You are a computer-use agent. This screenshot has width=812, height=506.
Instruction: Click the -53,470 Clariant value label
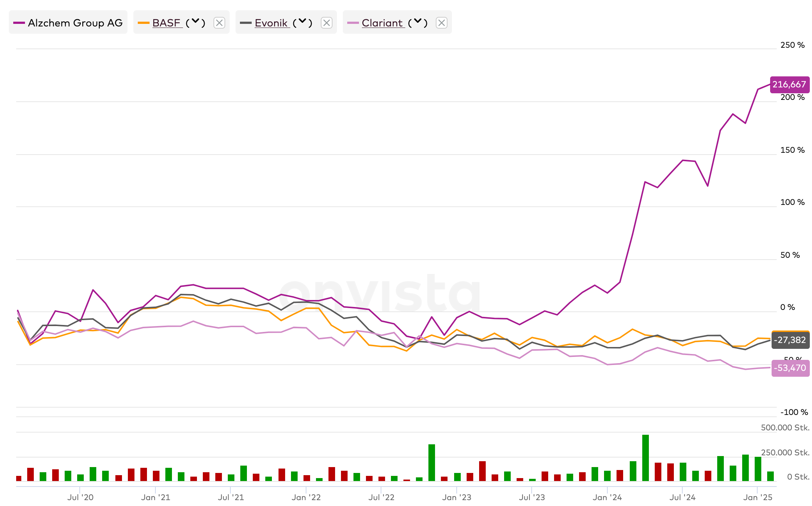coord(790,368)
